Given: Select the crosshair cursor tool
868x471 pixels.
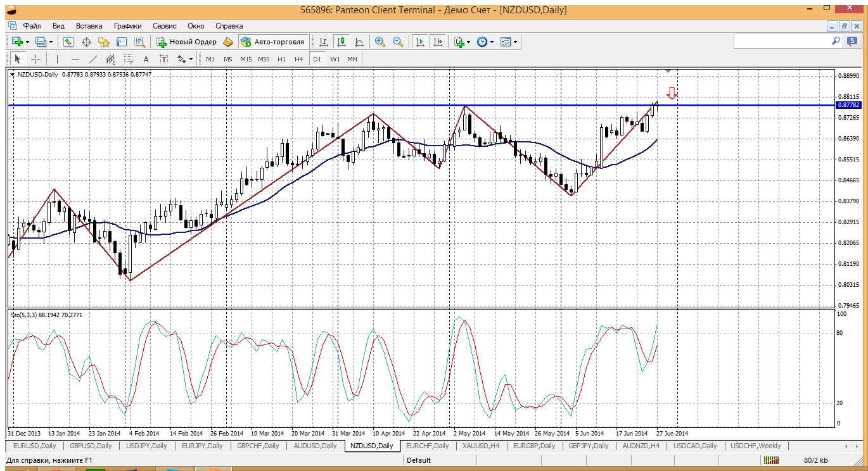Looking at the screenshot, I should click(36, 59).
